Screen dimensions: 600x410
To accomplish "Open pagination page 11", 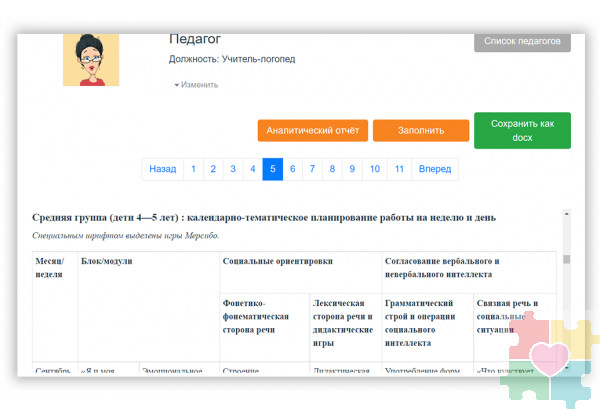I will point(399,169).
